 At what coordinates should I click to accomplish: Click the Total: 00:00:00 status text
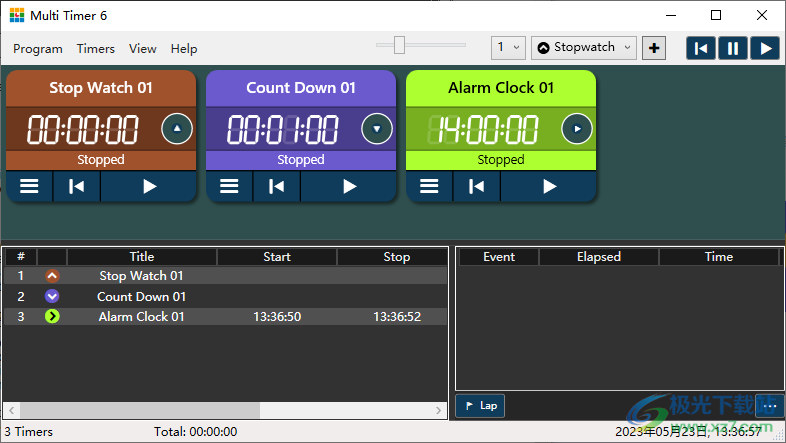pyautogui.click(x=195, y=431)
